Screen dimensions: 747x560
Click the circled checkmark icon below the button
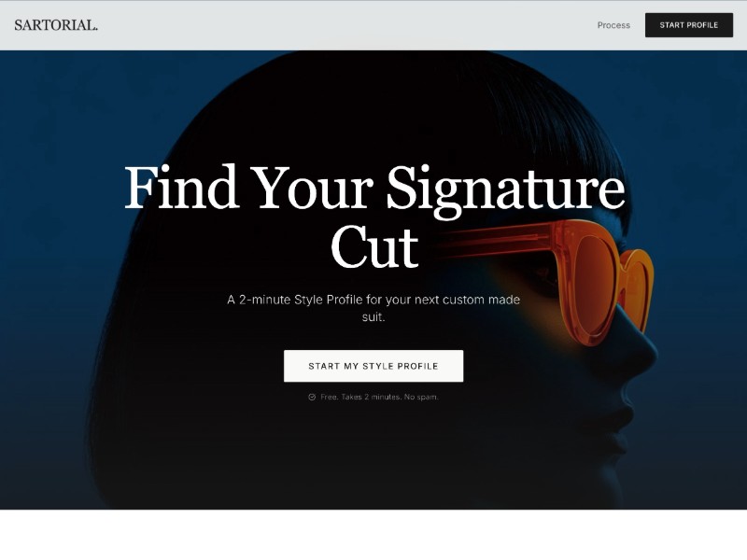tap(312, 397)
